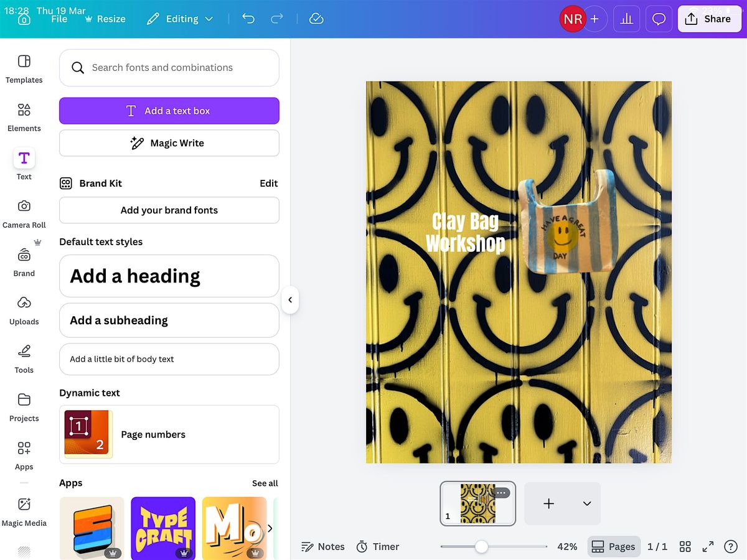747x560 pixels.
Task: Click the Add a text box button
Action: [x=169, y=111]
